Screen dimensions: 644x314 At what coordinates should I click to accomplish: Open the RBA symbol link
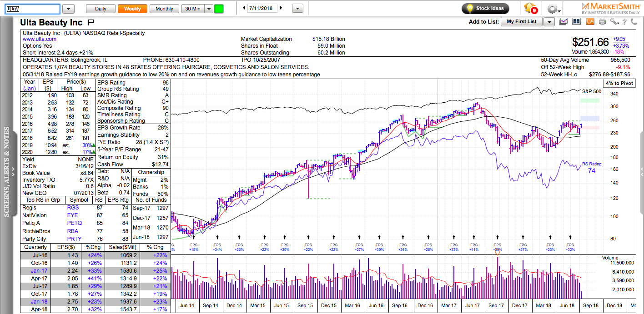(x=73, y=231)
